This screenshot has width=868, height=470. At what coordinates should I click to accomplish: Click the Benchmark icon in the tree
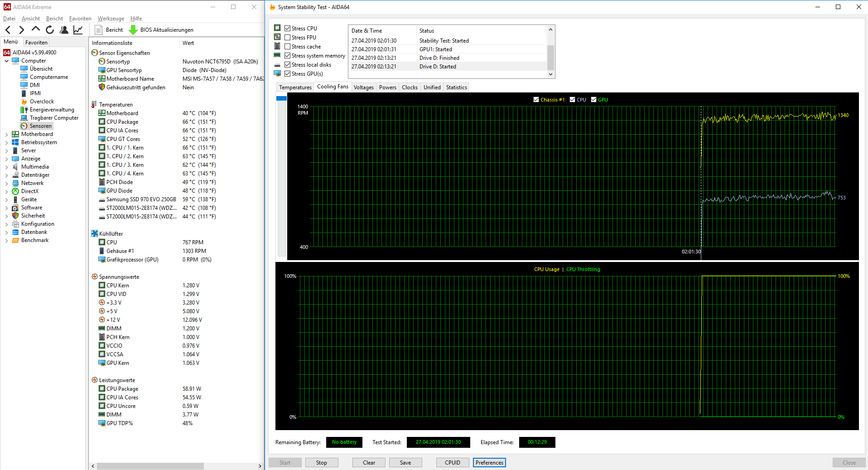(x=15, y=240)
